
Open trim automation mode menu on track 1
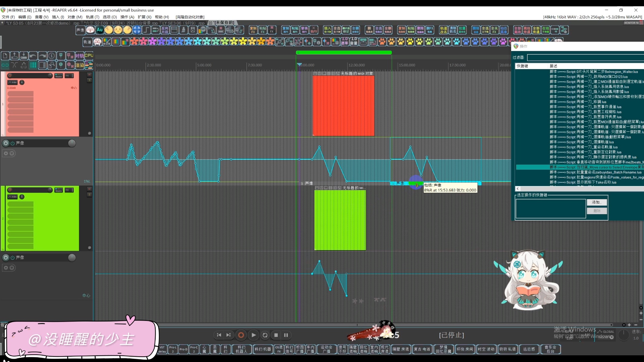[x=13, y=82]
